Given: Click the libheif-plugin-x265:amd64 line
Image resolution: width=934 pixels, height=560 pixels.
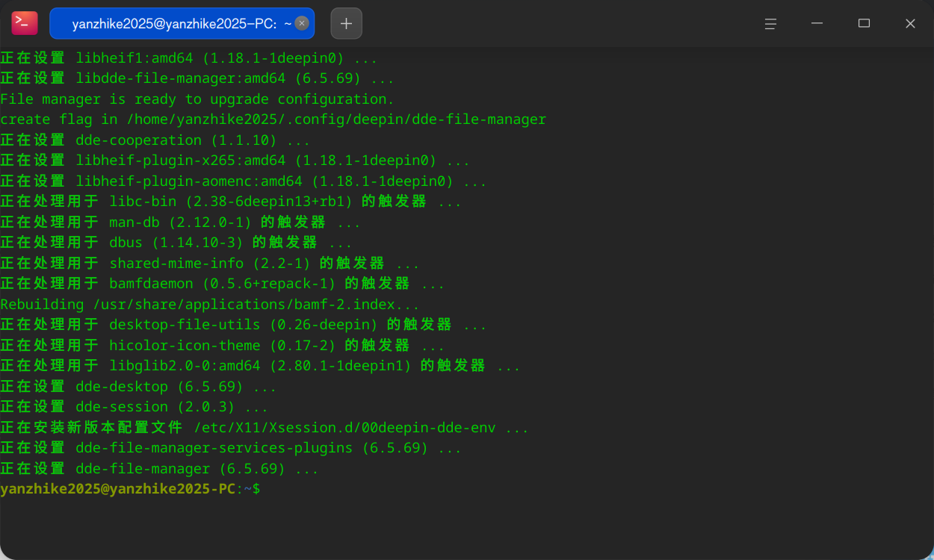Looking at the screenshot, I should coord(235,161).
